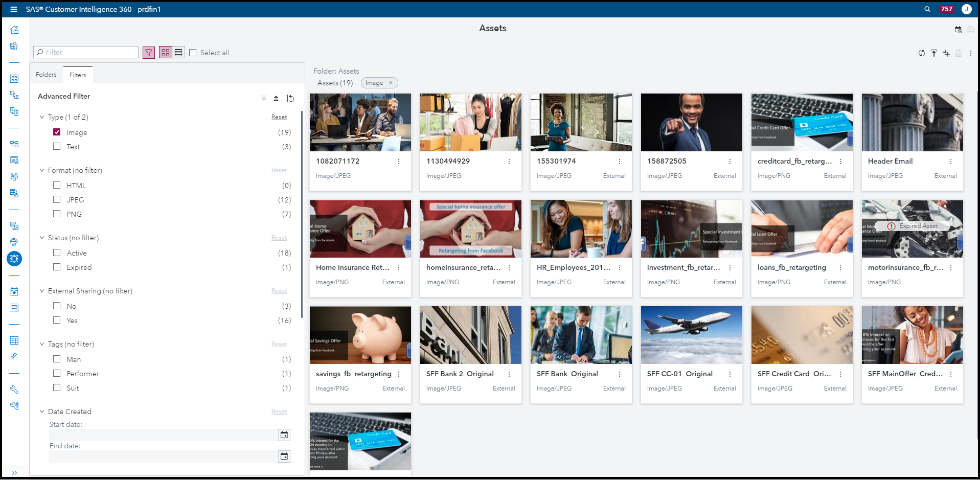The image size is (980, 480).
Task: Open the advanced filter funnel icon
Action: [x=148, y=52]
